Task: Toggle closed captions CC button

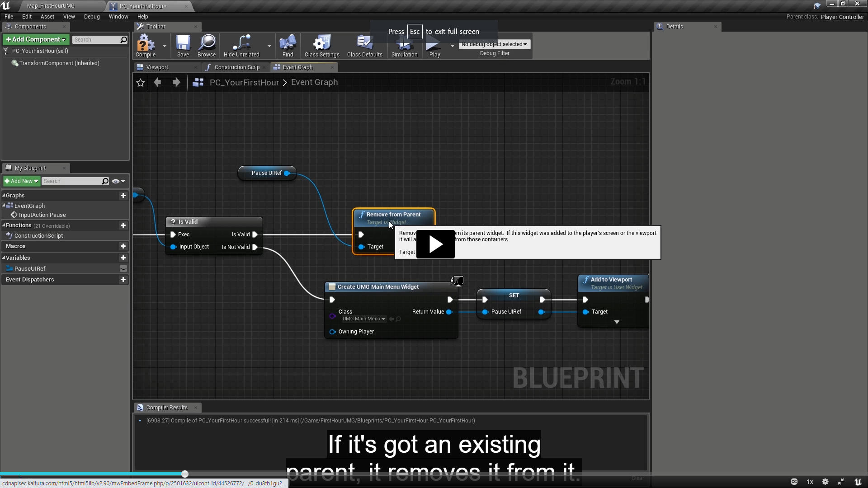Action: pyautogui.click(x=794, y=482)
